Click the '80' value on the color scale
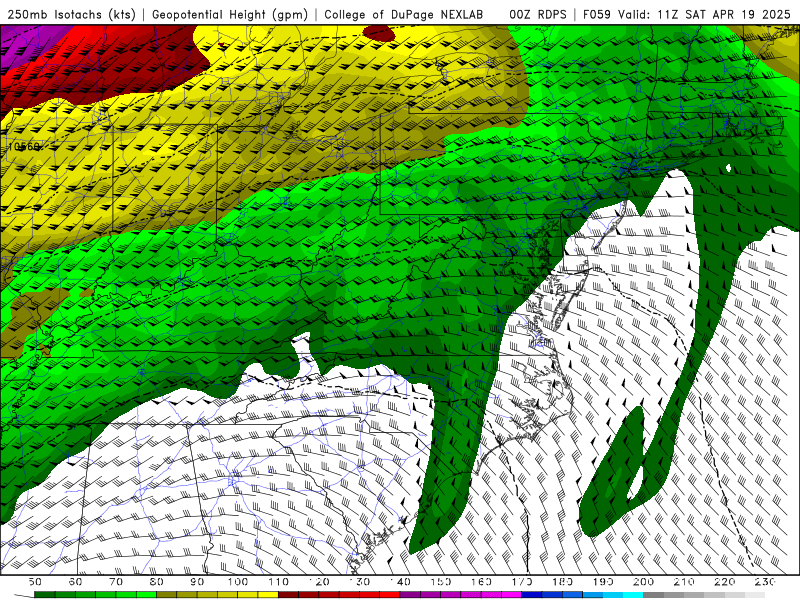The image size is (800, 600). point(157,582)
